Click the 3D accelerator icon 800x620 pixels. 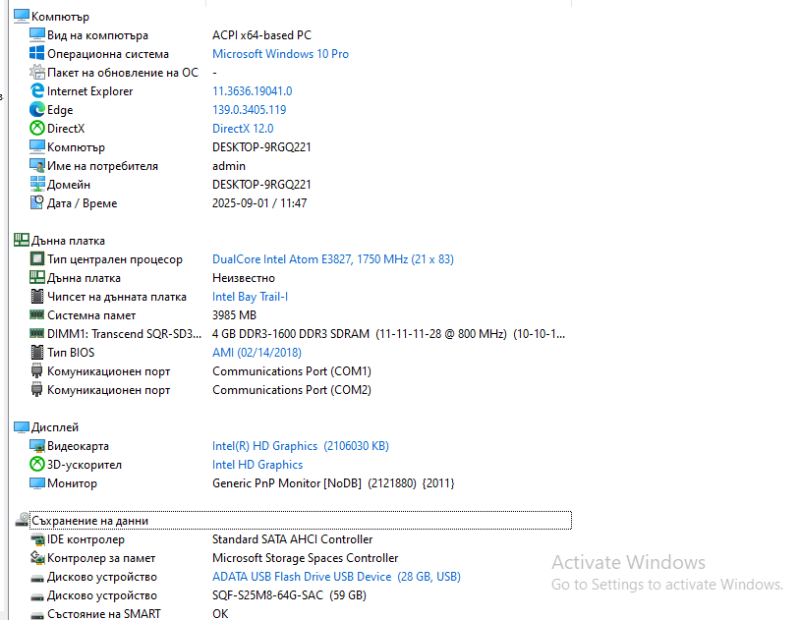[38, 465]
